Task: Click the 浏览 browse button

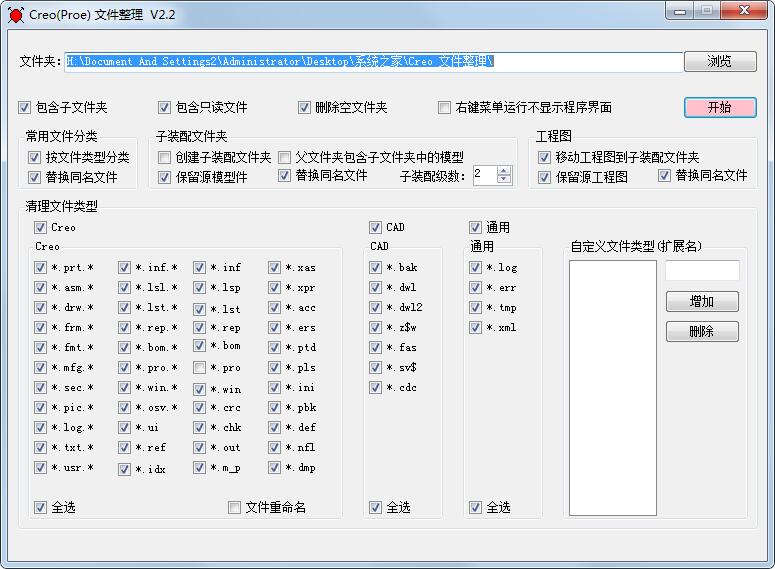Action: click(x=719, y=61)
